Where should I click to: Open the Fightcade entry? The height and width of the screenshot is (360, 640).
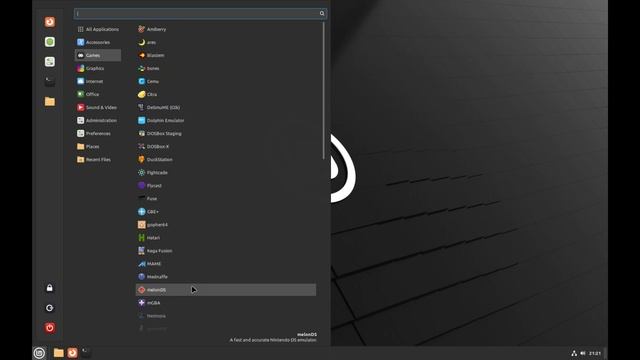click(x=226, y=173)
